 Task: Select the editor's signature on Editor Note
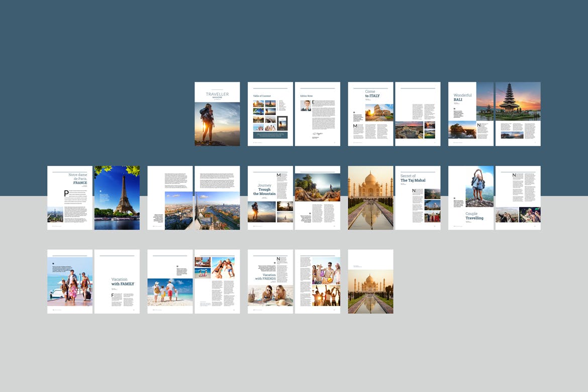click(318, 134)
